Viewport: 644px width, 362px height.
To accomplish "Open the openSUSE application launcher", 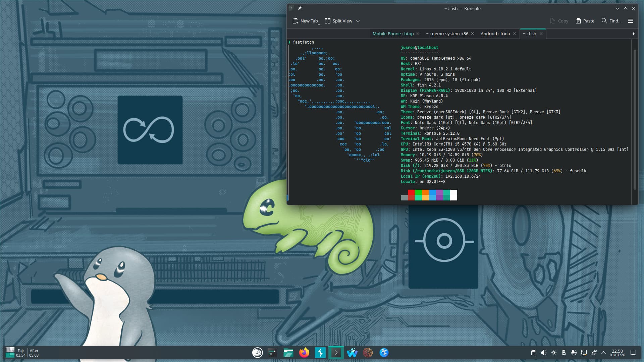I will (x=257, y=353).
